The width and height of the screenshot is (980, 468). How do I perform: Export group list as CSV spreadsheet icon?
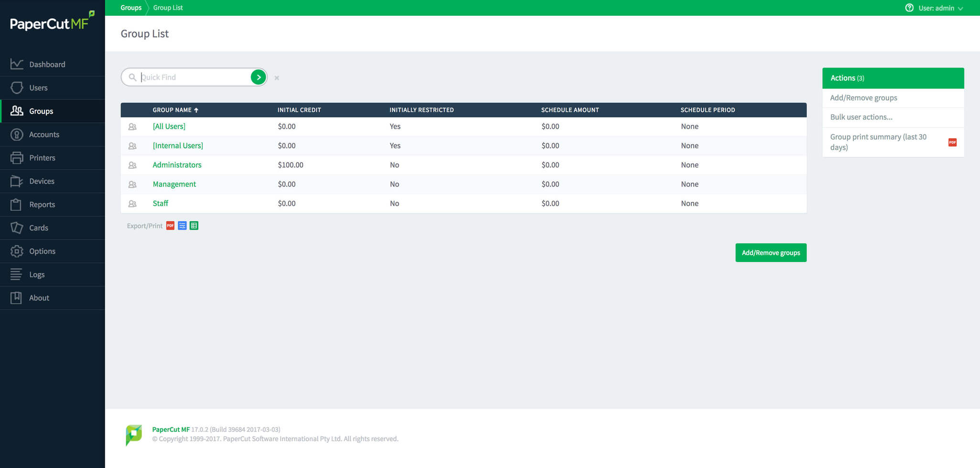[194, 226]
